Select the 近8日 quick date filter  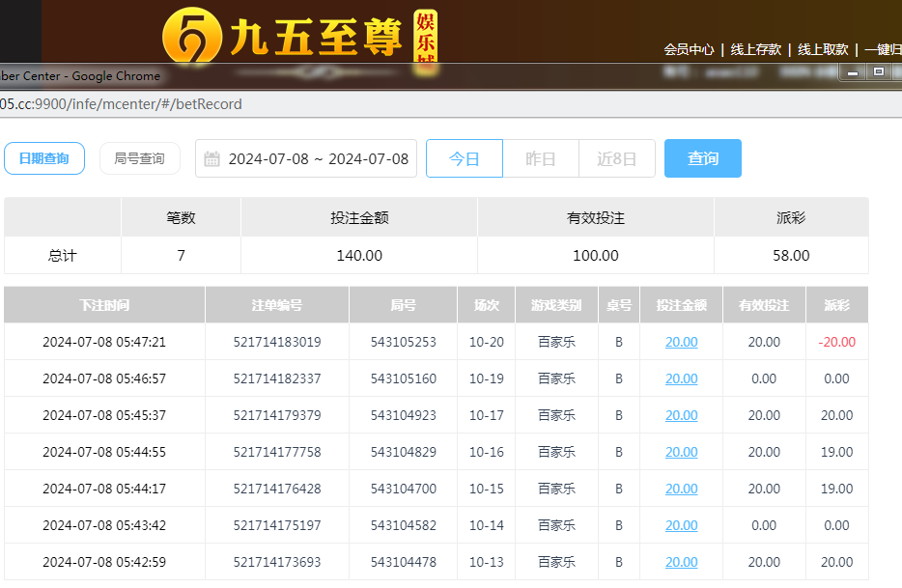click(x=616, y=159)
